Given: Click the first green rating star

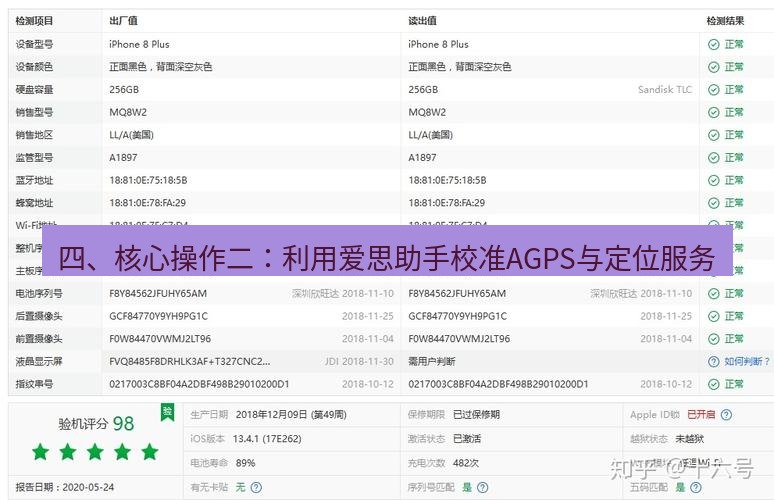Looking at the screenshot, I should coord(40,452).
